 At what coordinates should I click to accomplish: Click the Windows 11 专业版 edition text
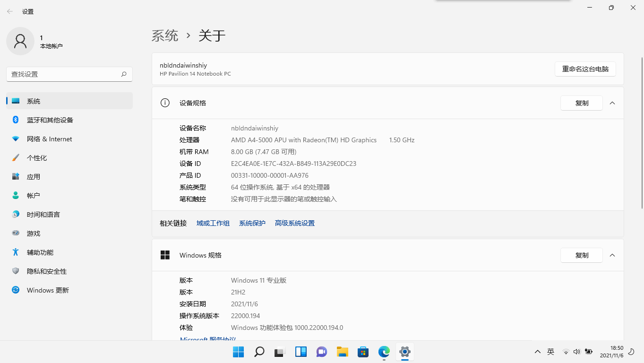click(259, 280)
